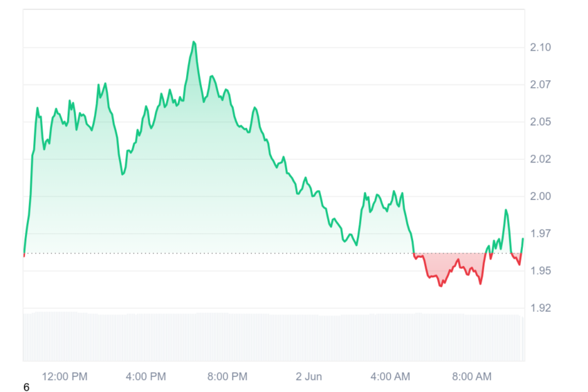Select the 1.92 axis label
The height and width of the screenshot is (392, 588).
point(540,308)
